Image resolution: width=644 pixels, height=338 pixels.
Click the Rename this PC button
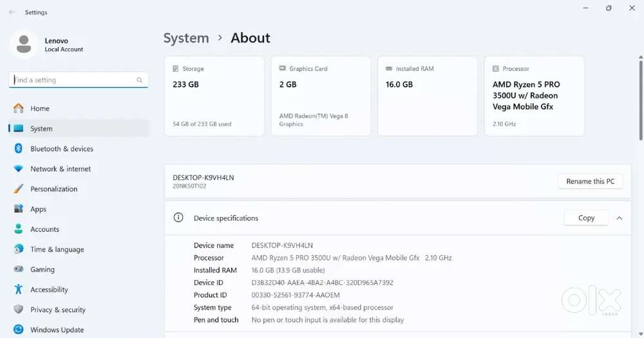[590, 182]
